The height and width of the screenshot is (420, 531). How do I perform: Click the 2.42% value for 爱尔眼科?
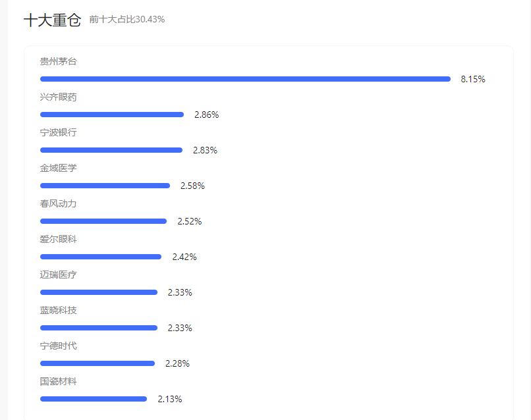coord(184,257)
